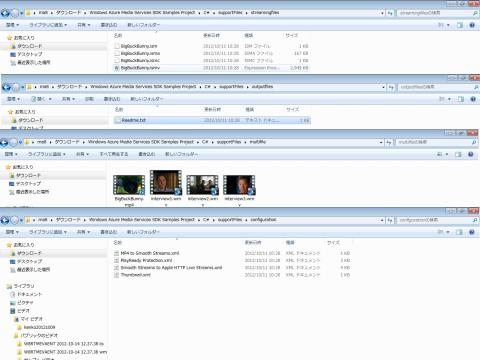The image size is (480, 360).
Task: Open ライブラリに追加 dropdown in configuration window
Action: pyautogui.click(x=48, y=232)
